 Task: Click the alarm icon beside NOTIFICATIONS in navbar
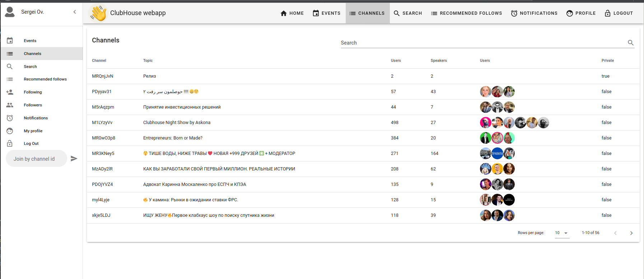coord(514,13)
